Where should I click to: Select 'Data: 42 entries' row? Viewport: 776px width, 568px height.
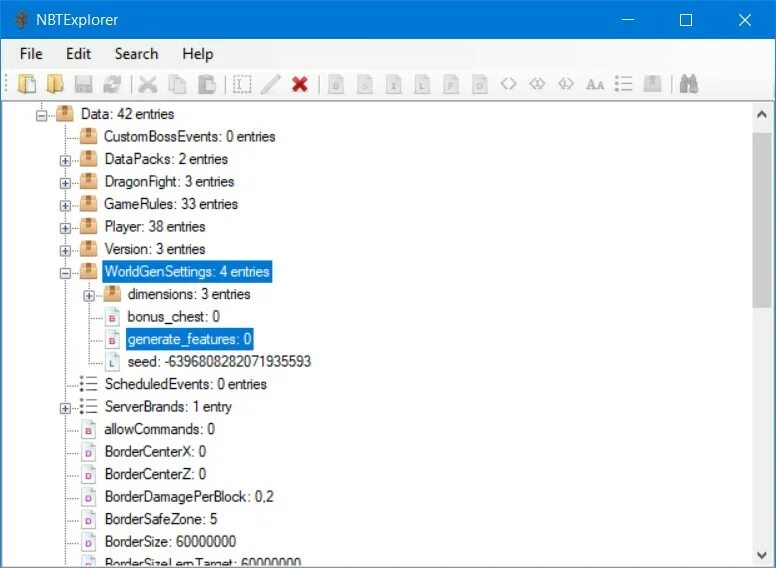(x=128, y=114)
